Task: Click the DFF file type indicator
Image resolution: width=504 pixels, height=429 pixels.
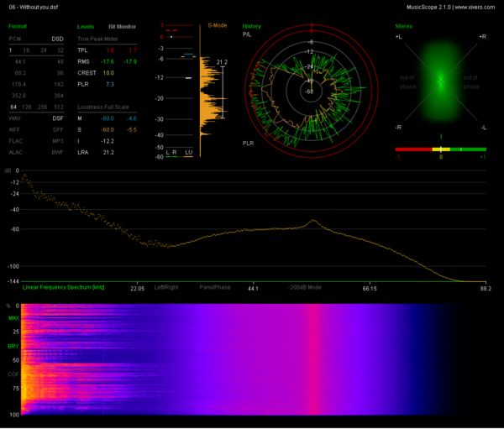Action: 58,130
